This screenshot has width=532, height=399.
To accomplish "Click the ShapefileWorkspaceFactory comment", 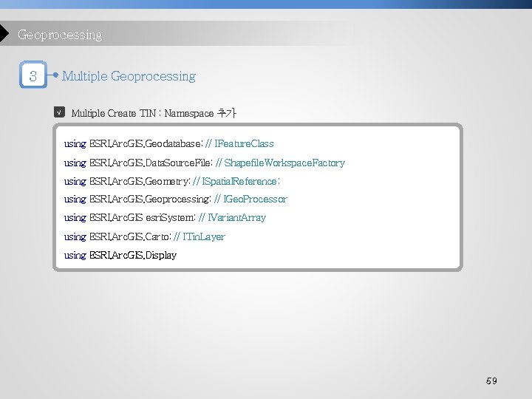I will [284, 163].
